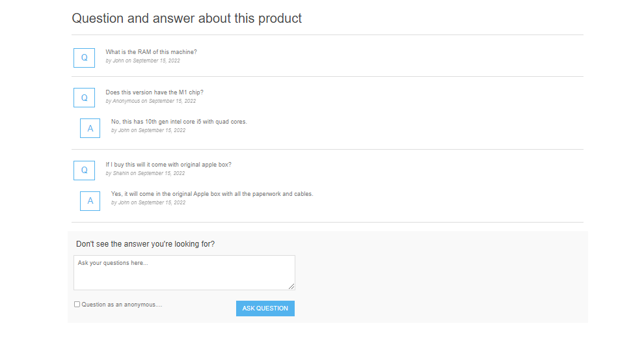Screen dimensions: 644x343
Task: Select the question about original apple box
Action: click(x=168, y=165)
